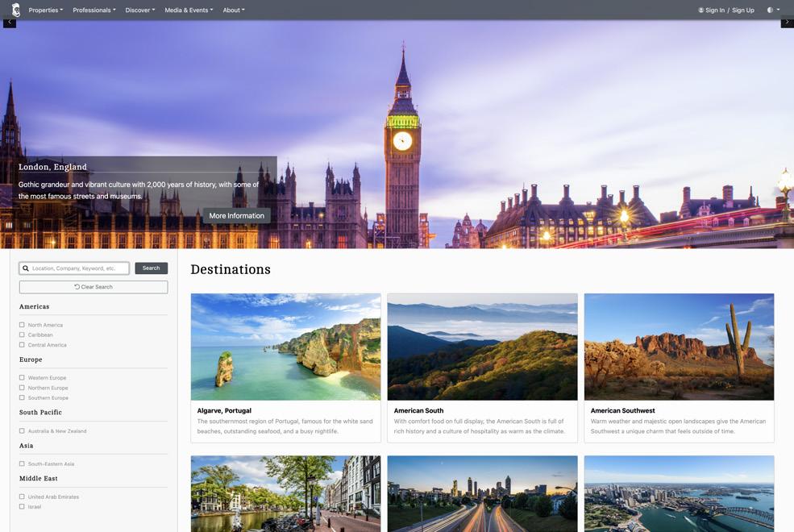Click More Information button on London slide
This screenshot has width=794, height=532.
point(236,216)
